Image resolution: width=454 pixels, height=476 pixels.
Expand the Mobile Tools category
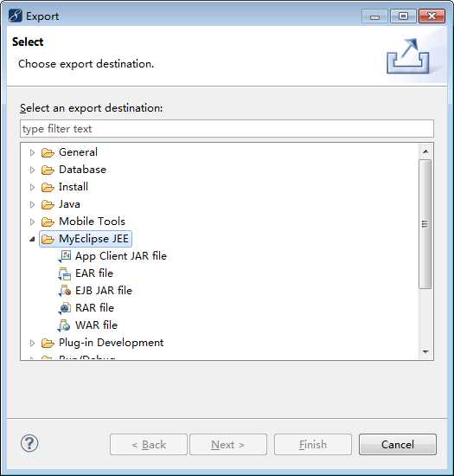tap(32, 222)
